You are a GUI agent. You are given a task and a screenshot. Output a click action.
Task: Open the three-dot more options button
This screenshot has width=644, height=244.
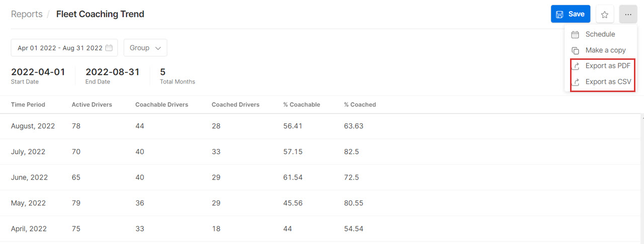pyautogui.click(x=628, y=15)
